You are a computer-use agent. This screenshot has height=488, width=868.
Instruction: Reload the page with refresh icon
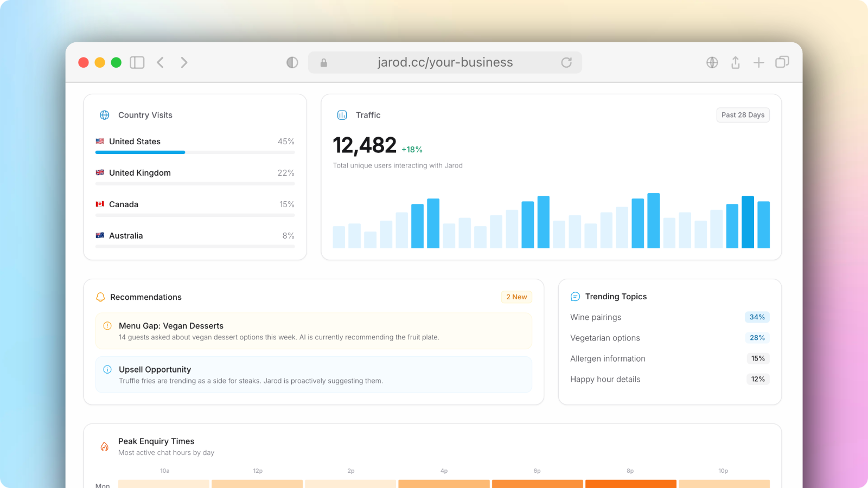coord(566,62)
